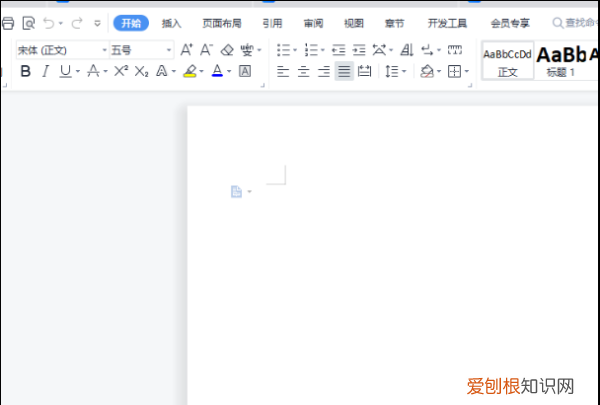Open the 会员专享 tab

(510, 23)
